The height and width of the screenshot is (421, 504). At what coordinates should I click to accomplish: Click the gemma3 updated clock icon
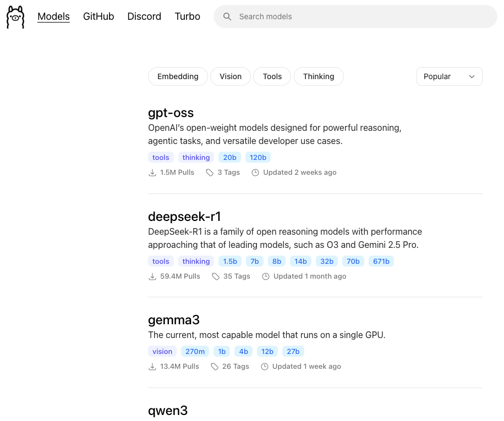pos(265,367)
